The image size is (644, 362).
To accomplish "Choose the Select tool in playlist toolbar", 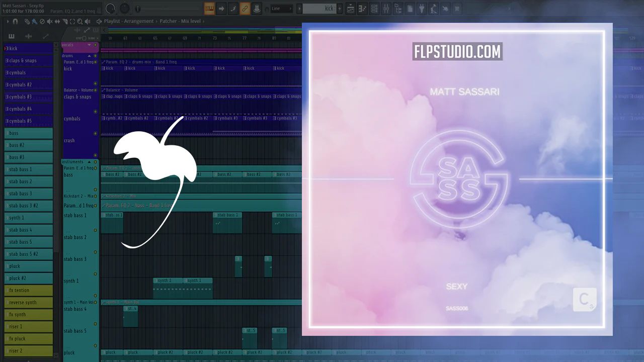I will (72, 21).
